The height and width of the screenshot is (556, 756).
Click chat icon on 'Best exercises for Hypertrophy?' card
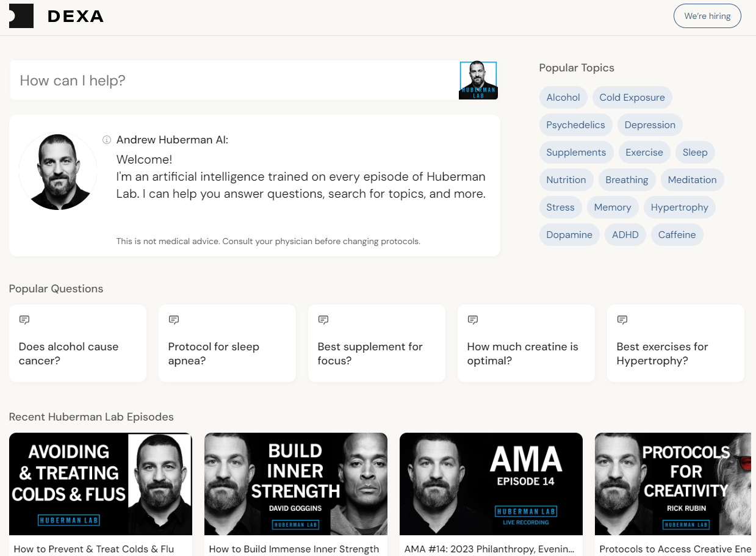(x=622, y=320)
